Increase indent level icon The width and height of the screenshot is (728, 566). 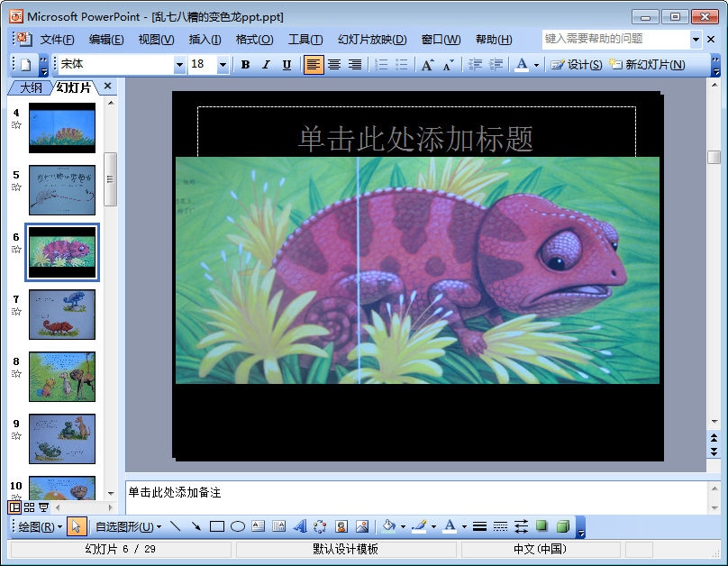[x=496, y=65]
